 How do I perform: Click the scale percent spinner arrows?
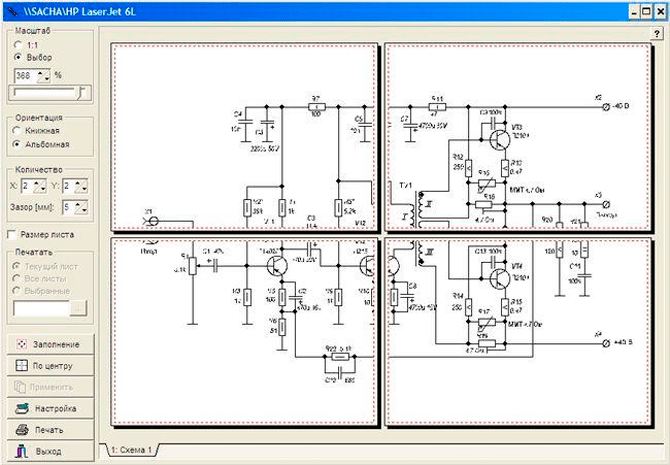[43, 74]
